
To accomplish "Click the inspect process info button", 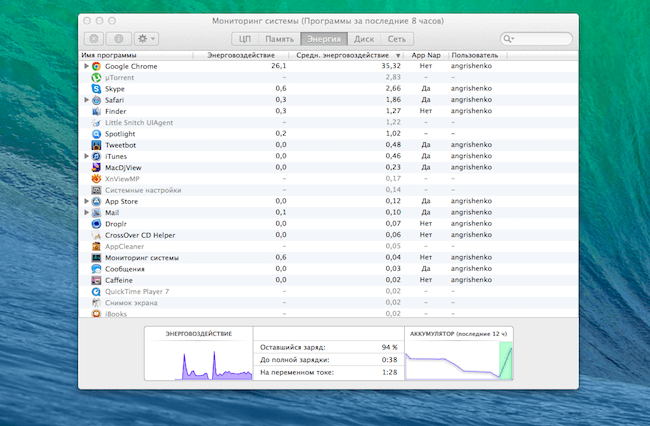I will point(119,39).
